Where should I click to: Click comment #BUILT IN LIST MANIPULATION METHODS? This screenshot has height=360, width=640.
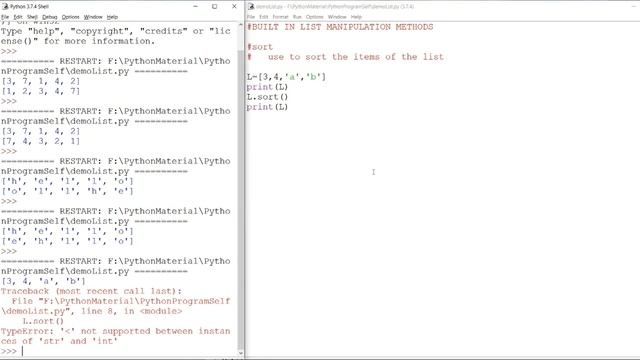click(x=340, y=27)
